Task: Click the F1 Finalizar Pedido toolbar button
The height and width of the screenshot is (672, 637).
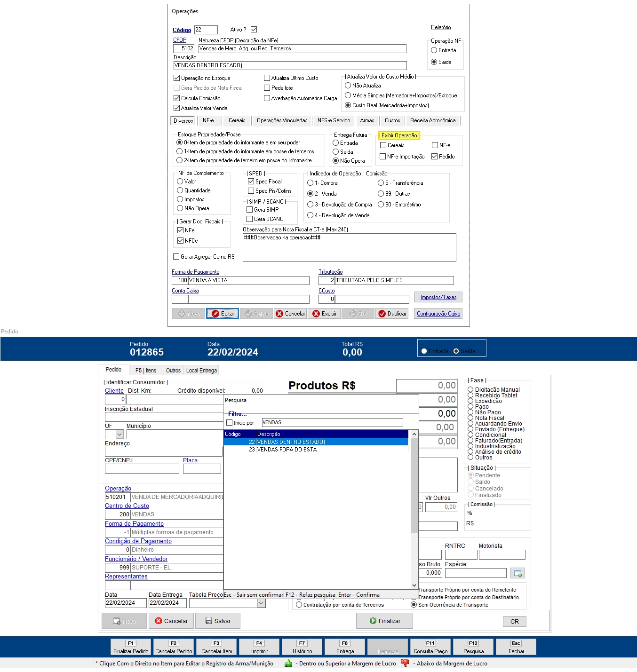Action: pos(131,647)
